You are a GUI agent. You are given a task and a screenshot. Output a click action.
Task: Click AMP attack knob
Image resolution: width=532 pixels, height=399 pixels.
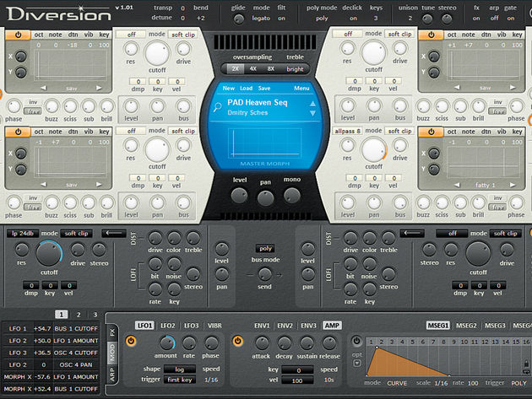[x=262, y=343]
